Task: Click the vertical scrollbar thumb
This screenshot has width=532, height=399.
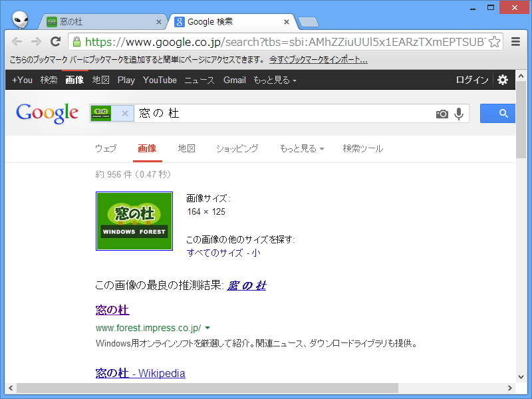Action: [521, 120]
